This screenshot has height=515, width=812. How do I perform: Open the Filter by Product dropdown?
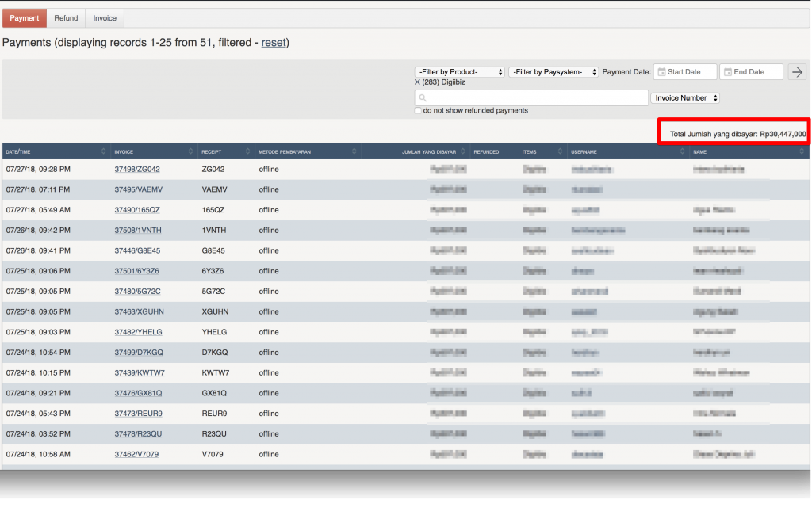point(459,72)
